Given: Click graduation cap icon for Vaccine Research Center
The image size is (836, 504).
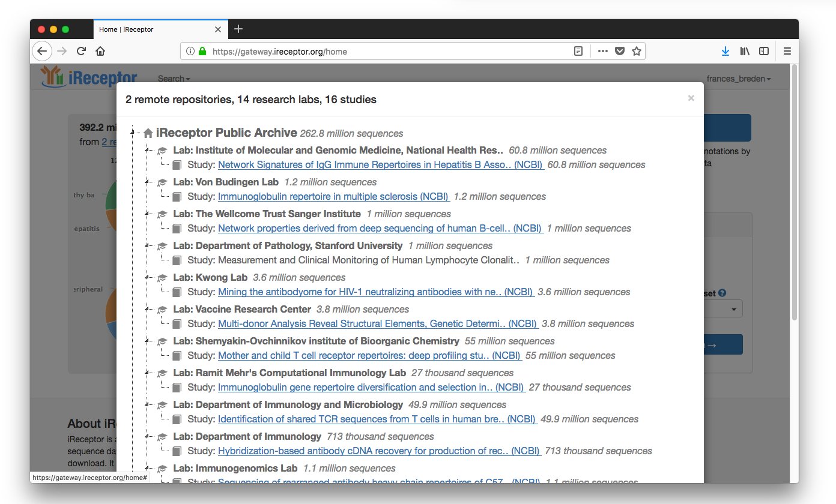Looking at the screenshot, I should (162, 310).
